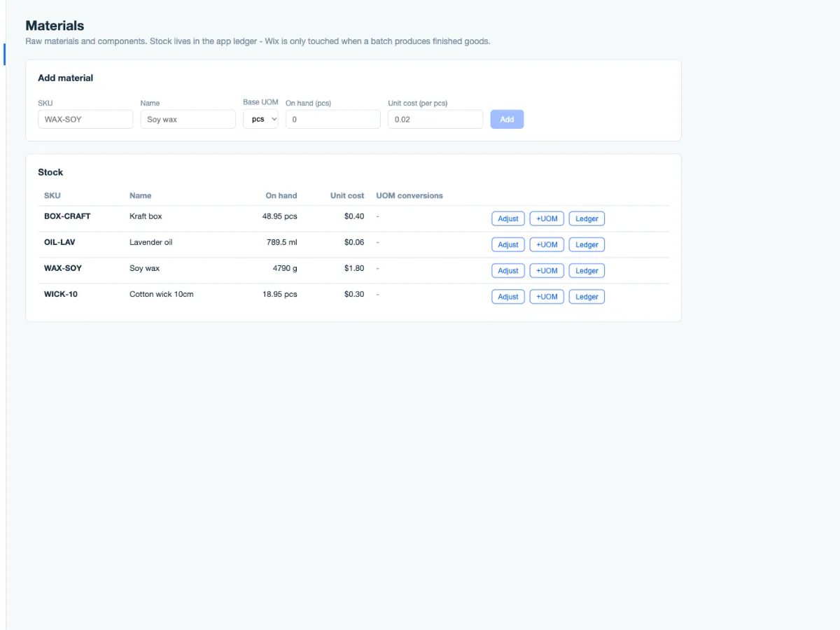Click the Stock section title
This screenshot has width=840, height=630.
click(50, 171)
